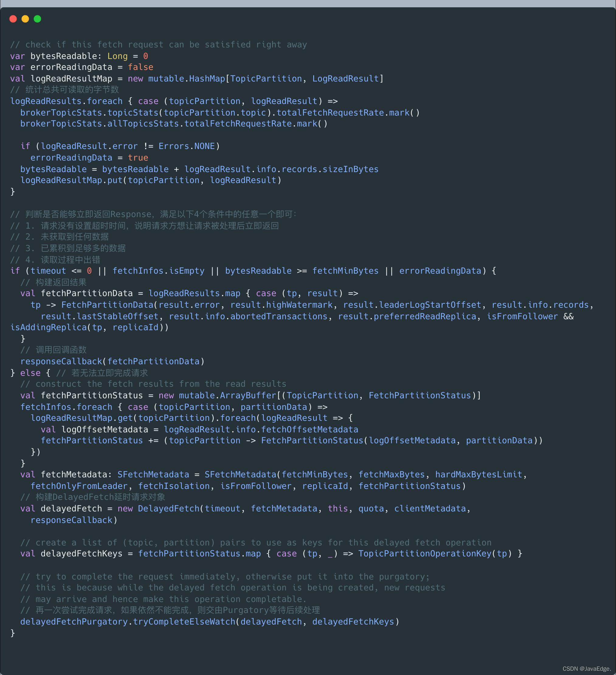Click 'isAddingReplica(tp, replicaId))' line
Image resolution: width=616 pixels, height=675 pixels.
[x=89, y=327]
